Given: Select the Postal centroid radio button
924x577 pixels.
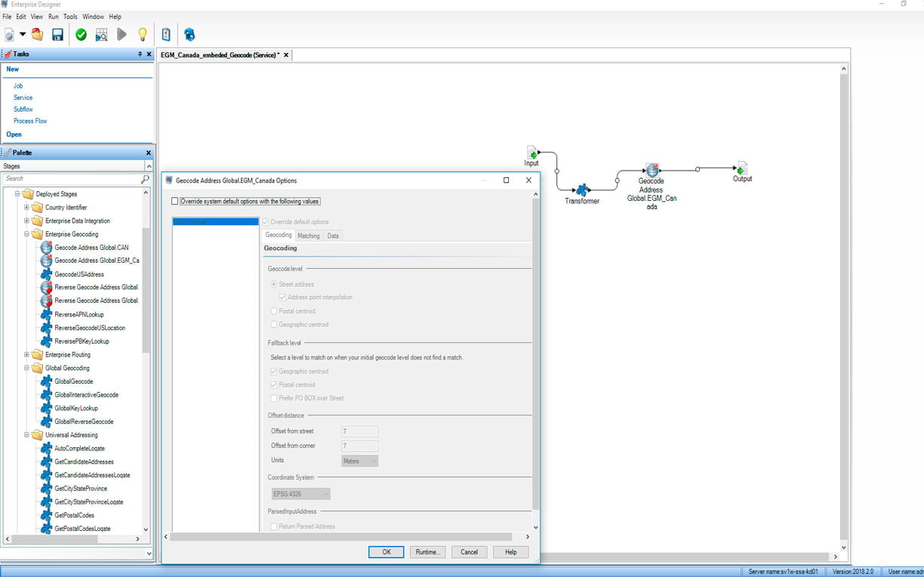Looking at the screenshot, I should [273, 310].
